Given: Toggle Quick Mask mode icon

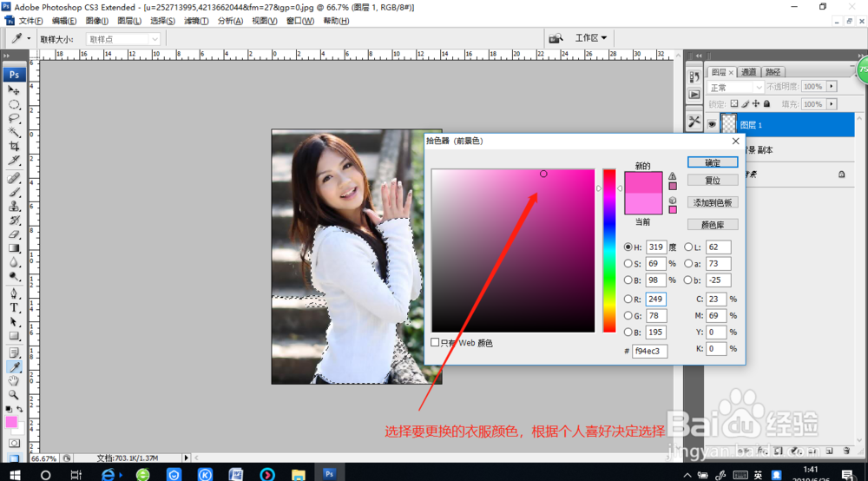Looking at the screenshot, I should point(14,444).
